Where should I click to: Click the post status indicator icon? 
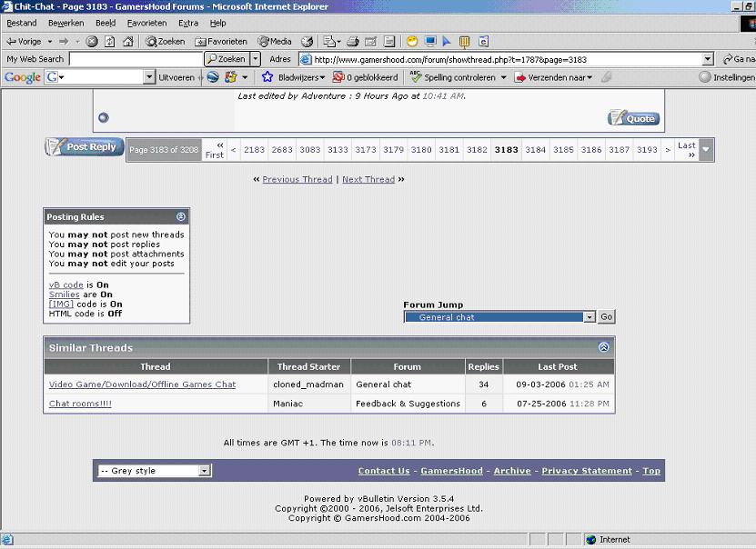click(103, 117)
